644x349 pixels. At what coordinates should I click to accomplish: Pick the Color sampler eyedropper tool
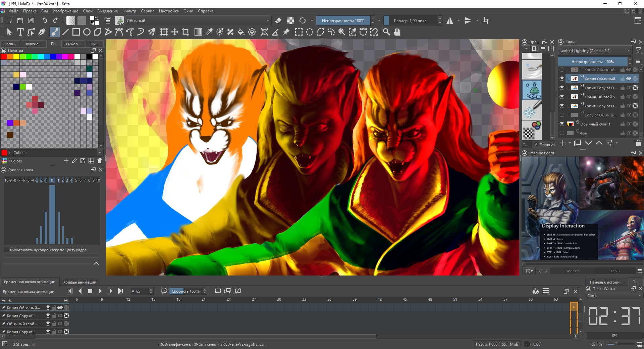pos(209,32)
